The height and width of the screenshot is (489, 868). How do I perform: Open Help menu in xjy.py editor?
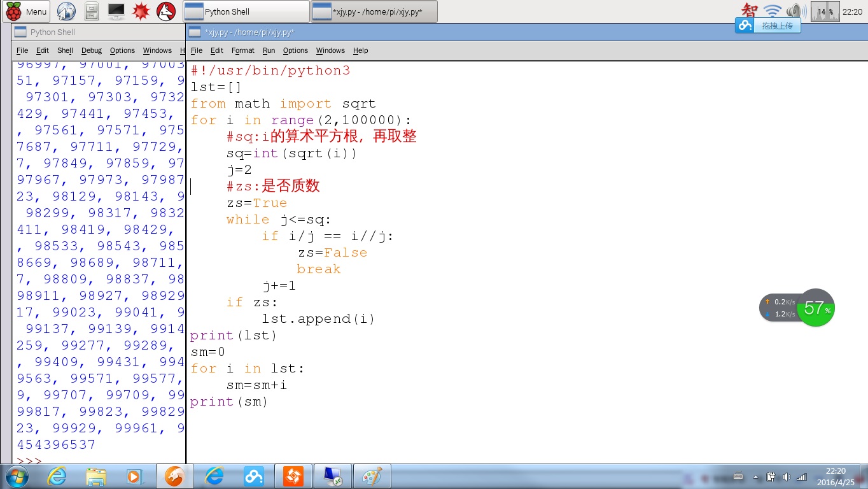click(x=361, y=50)
